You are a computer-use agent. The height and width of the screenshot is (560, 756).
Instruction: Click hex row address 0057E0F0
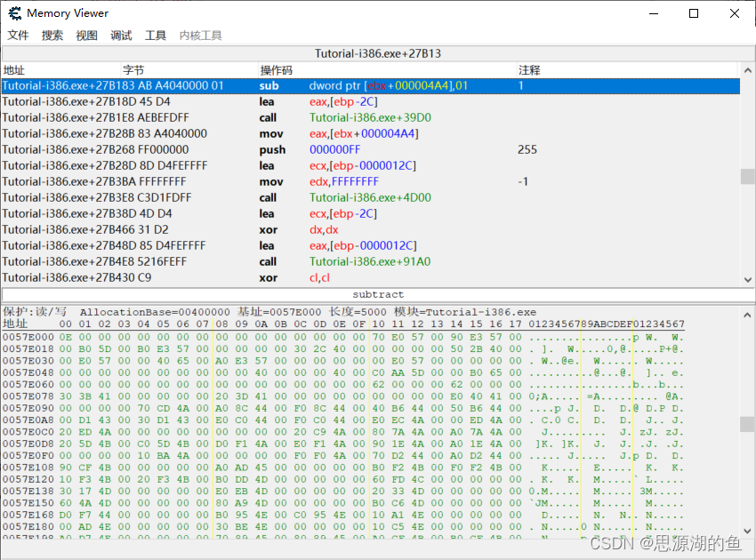[28, 455]
